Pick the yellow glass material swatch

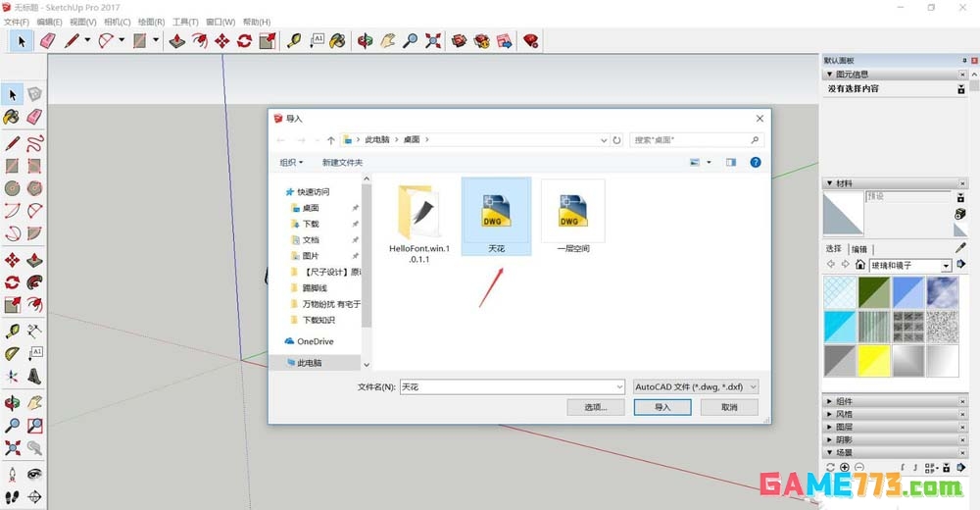[x=874, y=361]
